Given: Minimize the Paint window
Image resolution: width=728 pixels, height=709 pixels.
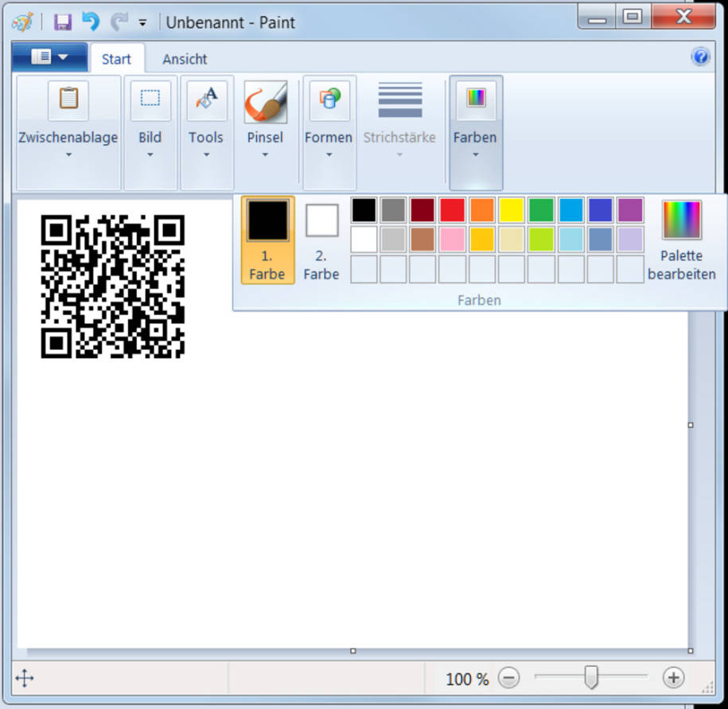Looking at the screenshot, I should point(597,18).
